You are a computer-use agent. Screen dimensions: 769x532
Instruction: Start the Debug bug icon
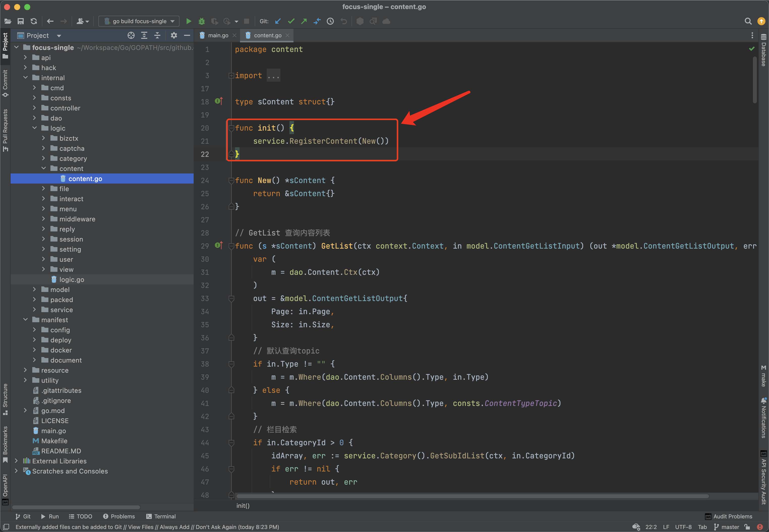pos(202,21)
